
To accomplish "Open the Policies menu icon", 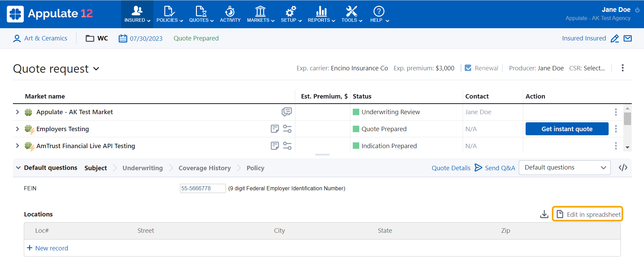I will [169, 11].
